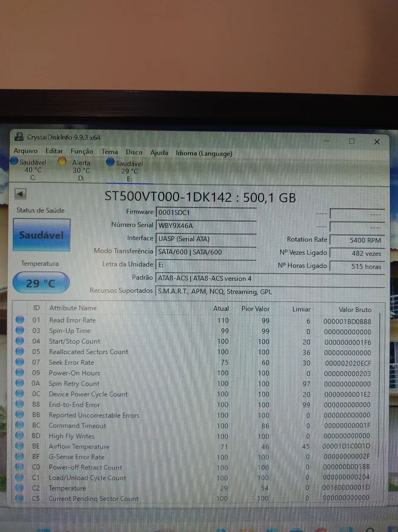
Task: Click status icon of Spin-Up Time row
Action: point(20,330)
